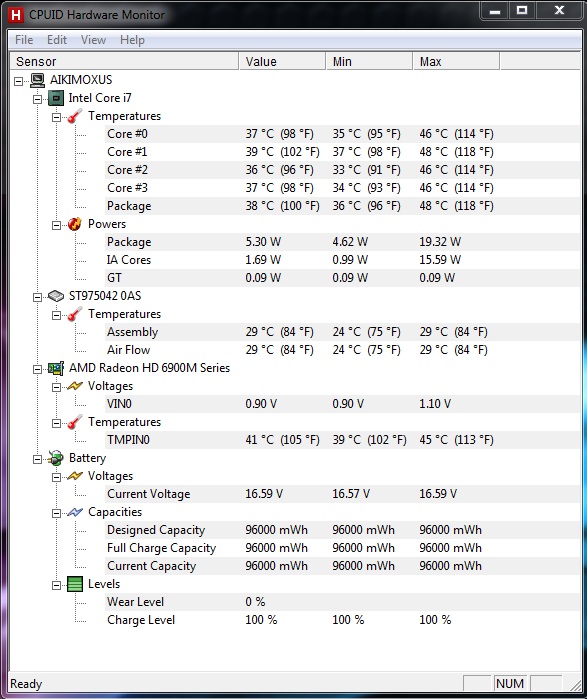Click the Capacities graph icon under Battery
The image size is (587, 699).
(74, 512)
